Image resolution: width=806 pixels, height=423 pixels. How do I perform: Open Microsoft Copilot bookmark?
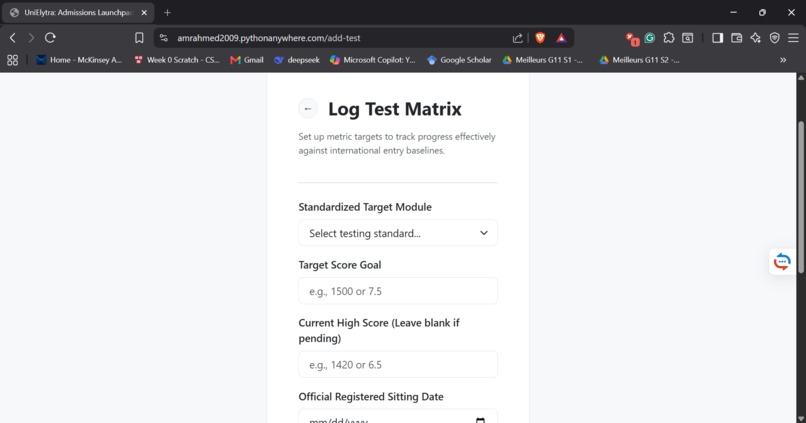[x=373, y=60]
